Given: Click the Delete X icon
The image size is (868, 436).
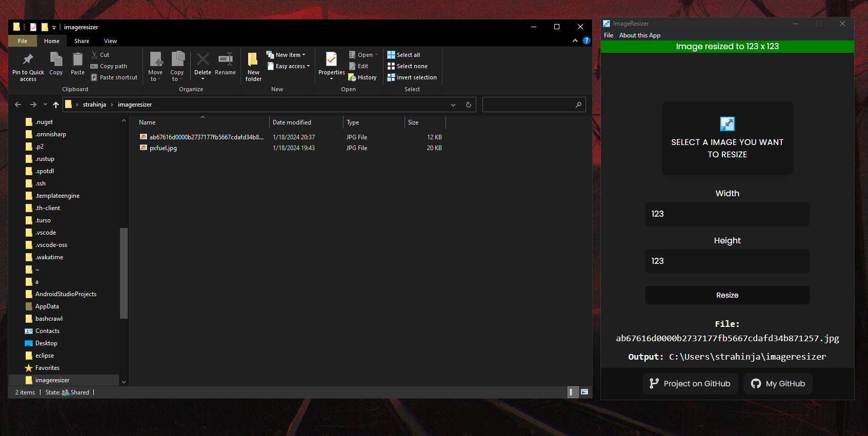Looking at the screenshot, I should coord(203,59).
